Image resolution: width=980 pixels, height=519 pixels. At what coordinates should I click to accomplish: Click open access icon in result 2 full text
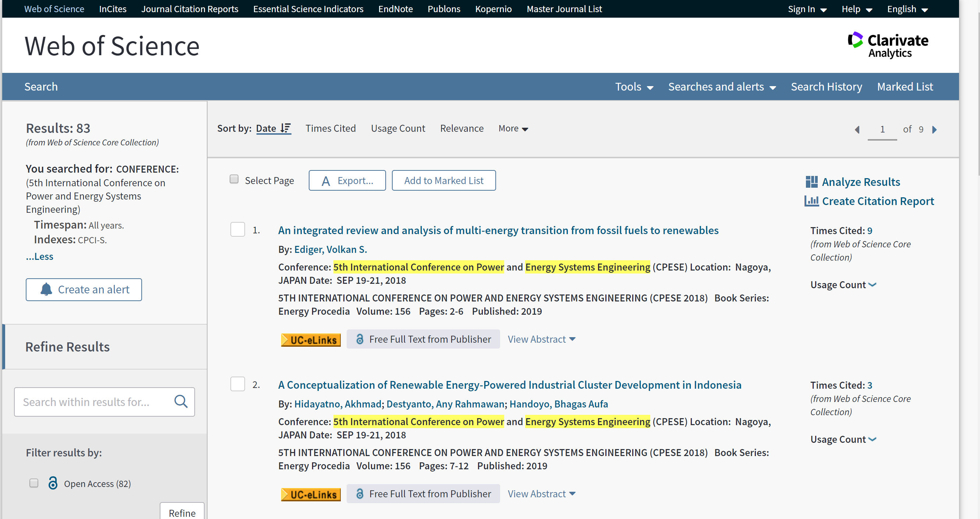point(360,494)
